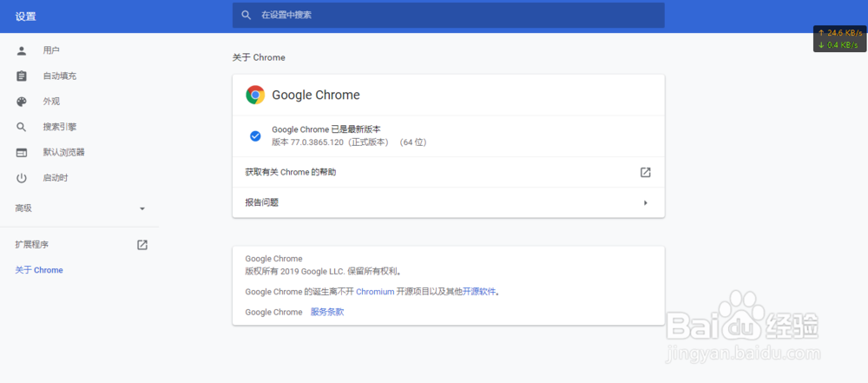Click the 关于 Chrome page heading
The image size is (868, 383).
pyautogui.click(x=259, y=57)
